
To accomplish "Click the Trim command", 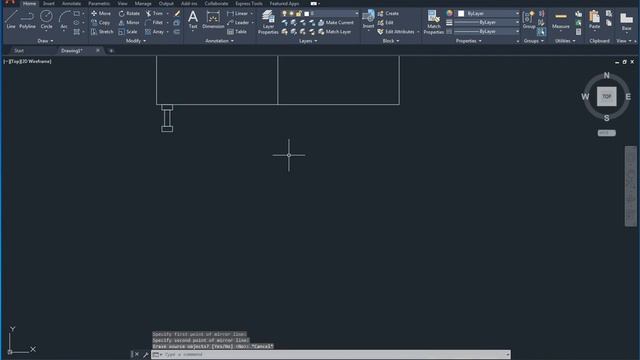I will (x=154, y=13).
